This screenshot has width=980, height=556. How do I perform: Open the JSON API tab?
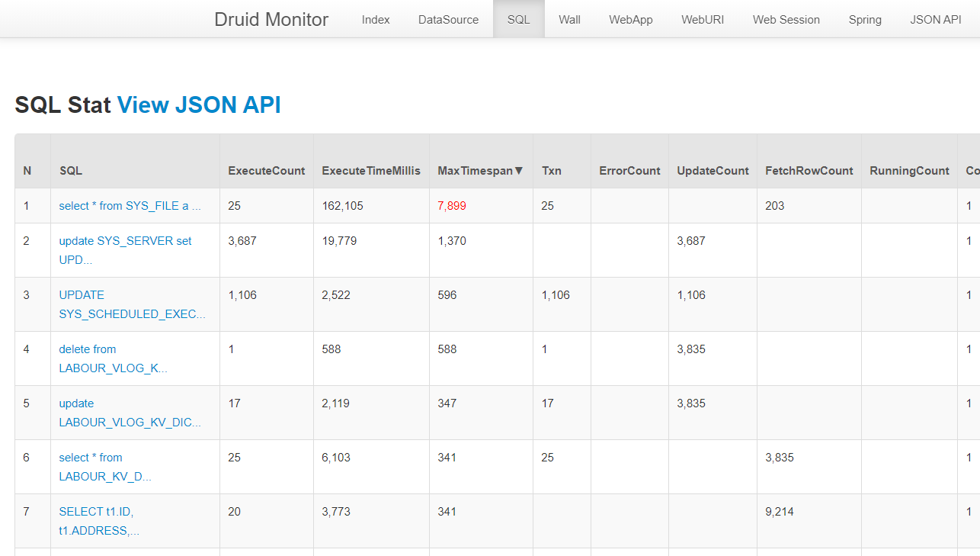(936, 19)
